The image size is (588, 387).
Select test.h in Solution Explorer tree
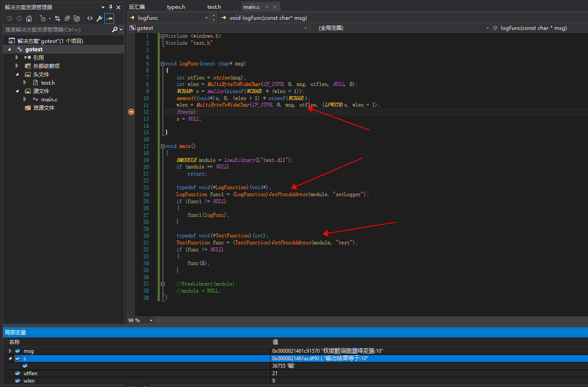pos(48,82)
